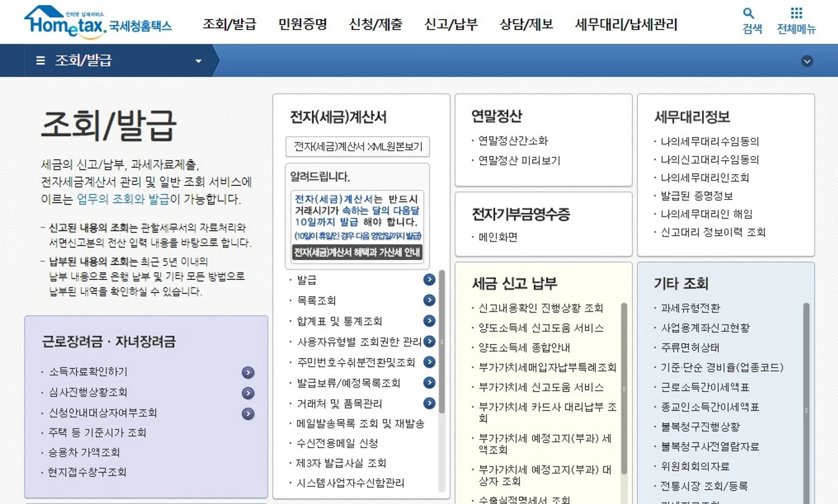Open the 세무대리/납세관리 menu
The height and width of the screenshot is (504, 838).
[x=626, y=25]
